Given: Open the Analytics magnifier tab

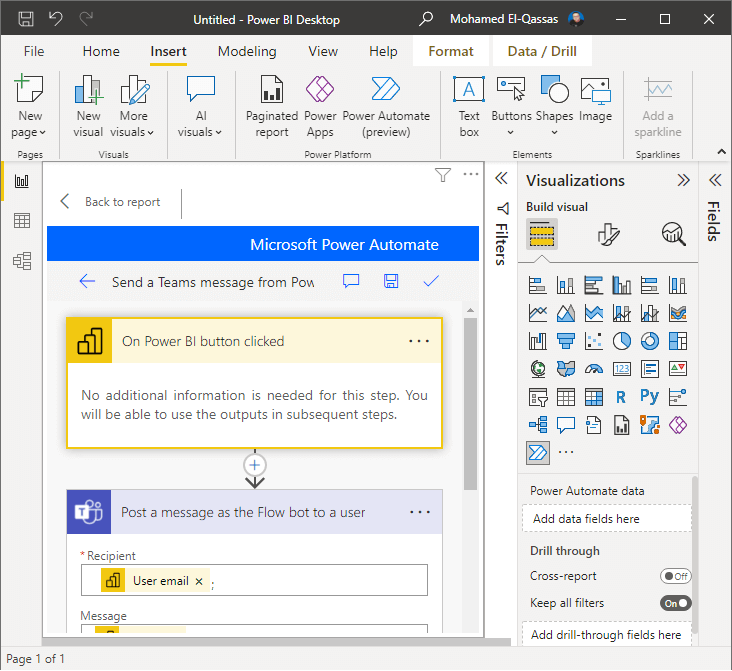Looking at the screenshot, I should click(x=674, y=234).
